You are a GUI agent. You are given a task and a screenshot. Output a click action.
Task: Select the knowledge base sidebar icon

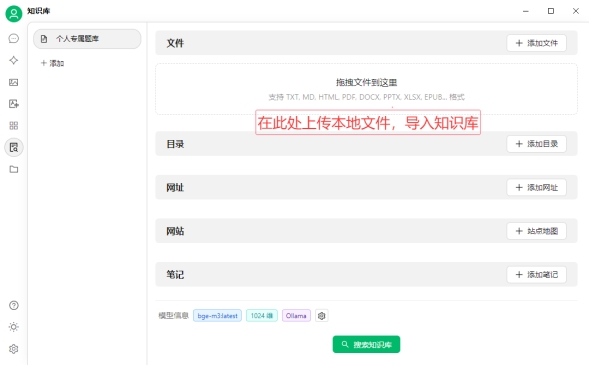pyautogui.click(x=14, y=147)
